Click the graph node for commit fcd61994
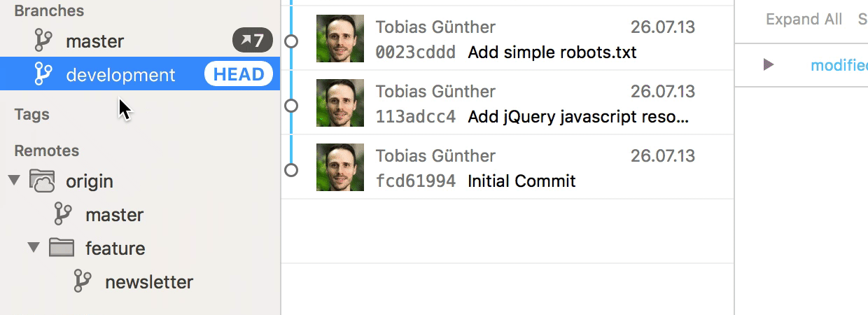Screen dimensions: 868x315 pos(292,170)
